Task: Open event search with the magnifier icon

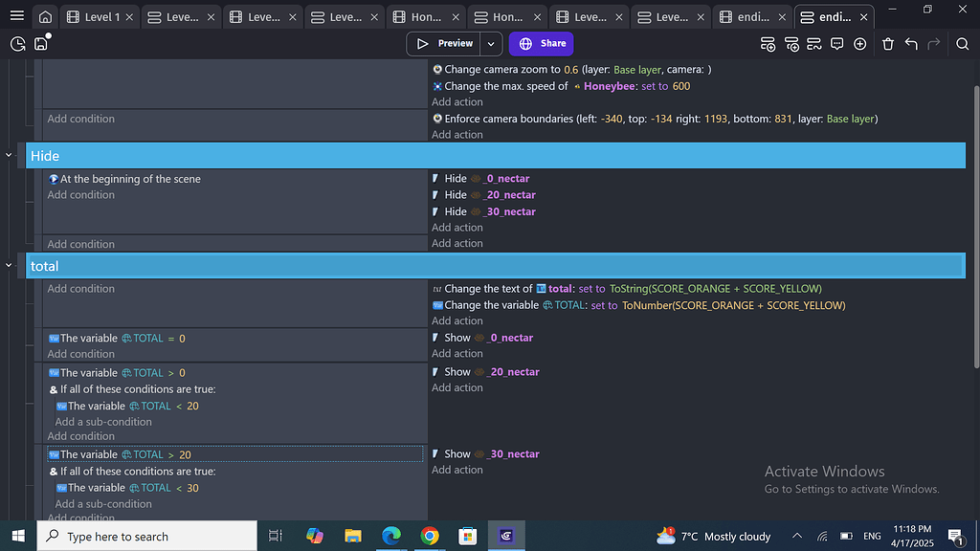Action: pyautogui.click(x=961, y=43)
